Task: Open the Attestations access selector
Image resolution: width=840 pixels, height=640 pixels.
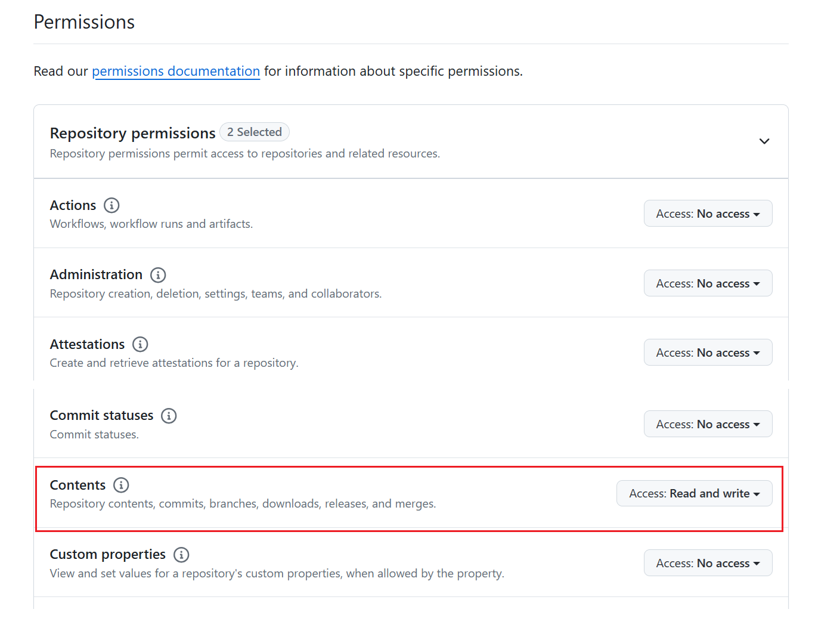Action: click(708, 352)
